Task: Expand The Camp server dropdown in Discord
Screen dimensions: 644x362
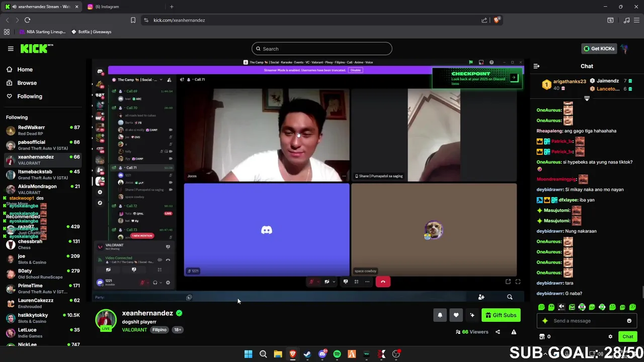Action: [x=161, y=79]
